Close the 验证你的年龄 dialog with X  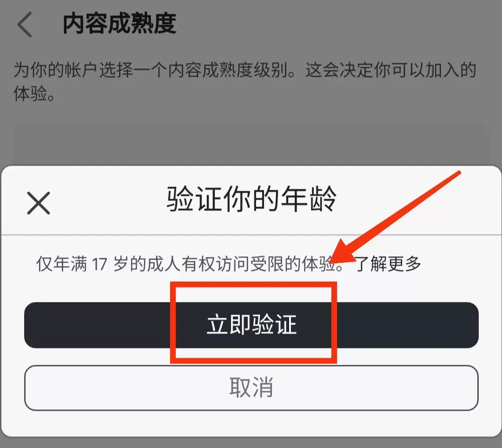[39, 203]
